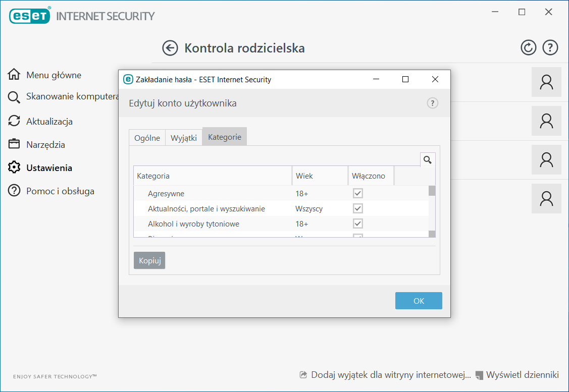Toggle the Aktualności, portale i wyszukiwanie checkbox
Image resolution: width=569 pixels, height=392 pixels.
[358, 208]
